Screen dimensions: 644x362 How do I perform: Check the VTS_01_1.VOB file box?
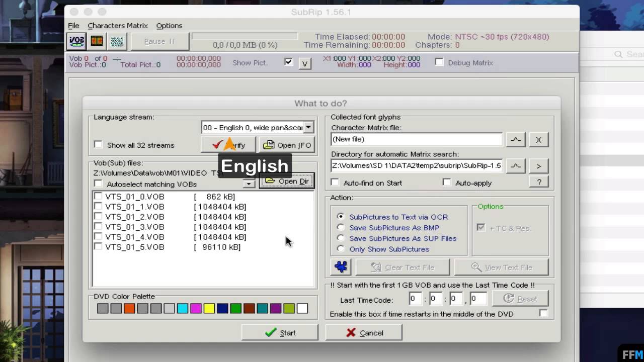tap(98, 207)
